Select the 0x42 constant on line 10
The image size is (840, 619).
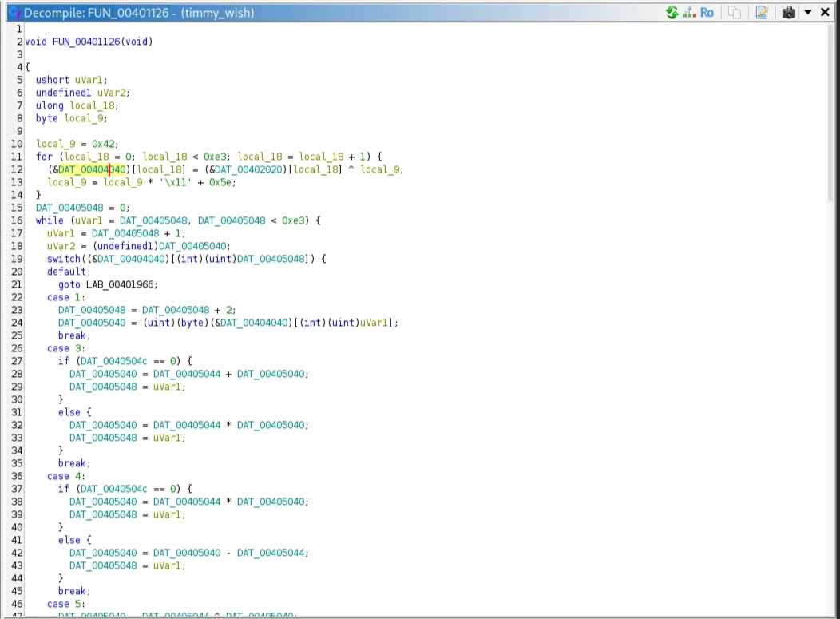pos(100,144)
